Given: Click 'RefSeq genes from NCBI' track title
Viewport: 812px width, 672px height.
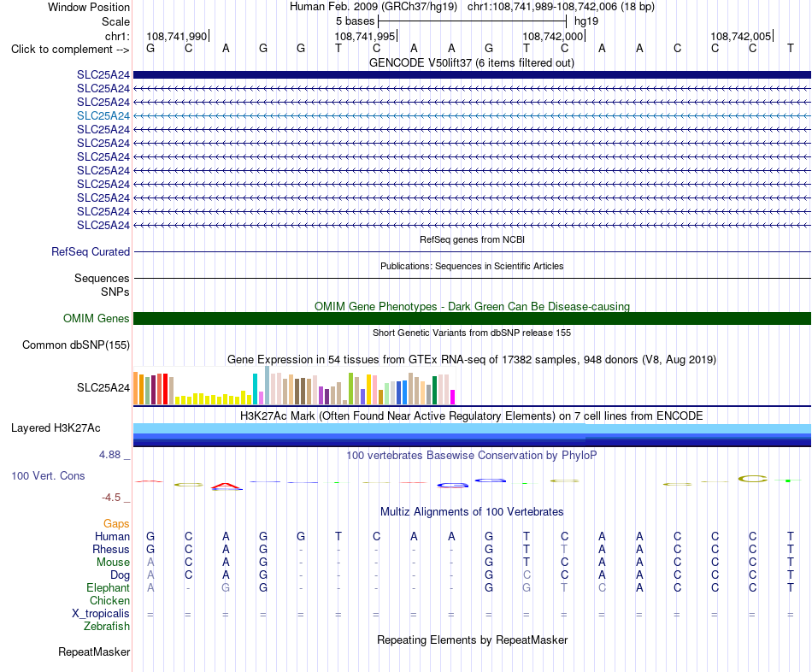Looking at the screenshot, I should tap(473, 240).
